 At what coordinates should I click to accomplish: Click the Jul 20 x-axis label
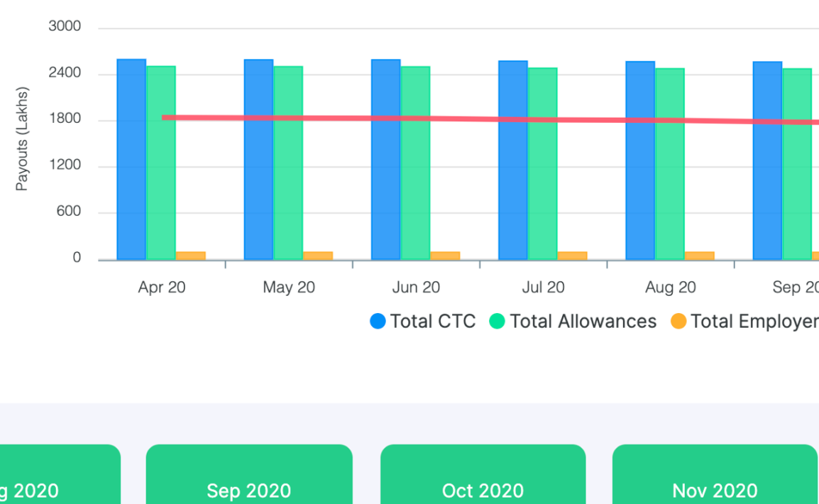(x=543, y=287)
